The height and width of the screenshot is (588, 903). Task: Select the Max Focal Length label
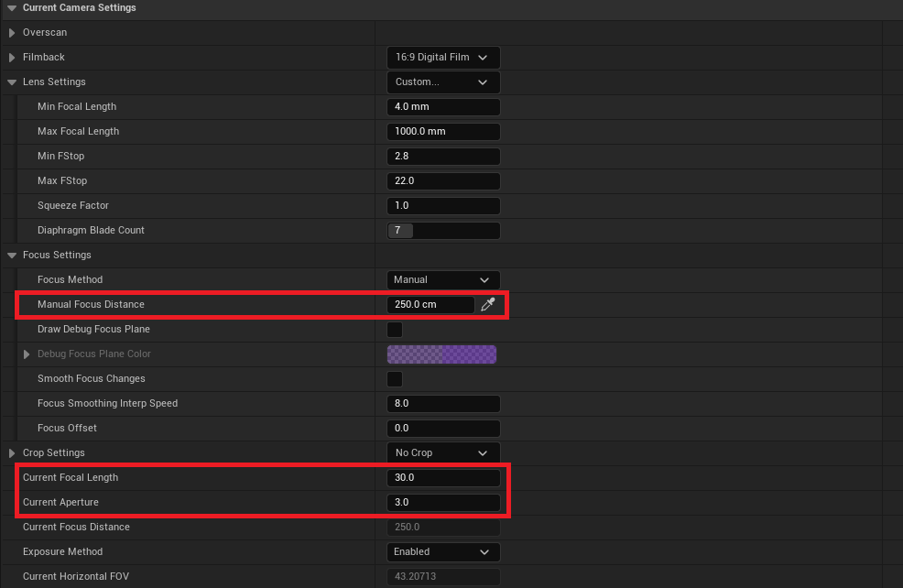(x=79, y=131)
